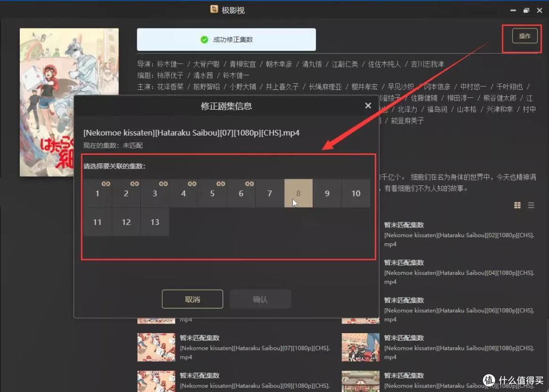This screenshot has width=549, height=392.
Task: Select episode 10 in the episode grid
Action: tap(356, 193)
